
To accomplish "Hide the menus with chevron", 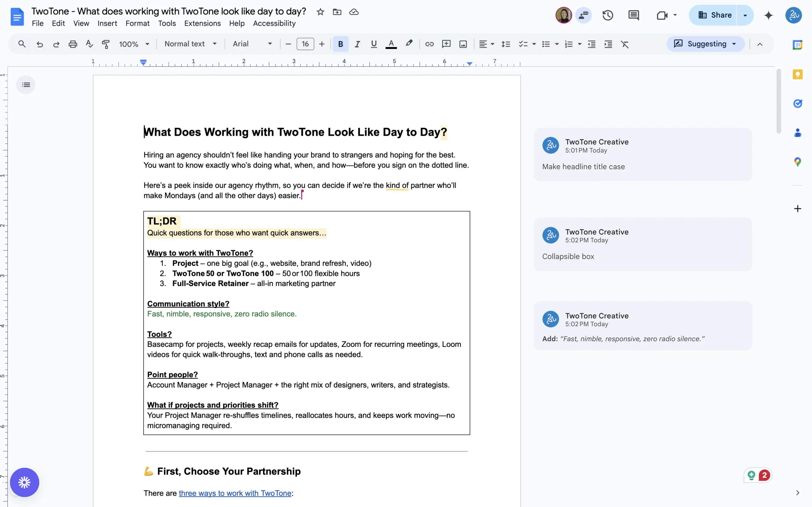I will pos(760,44).
